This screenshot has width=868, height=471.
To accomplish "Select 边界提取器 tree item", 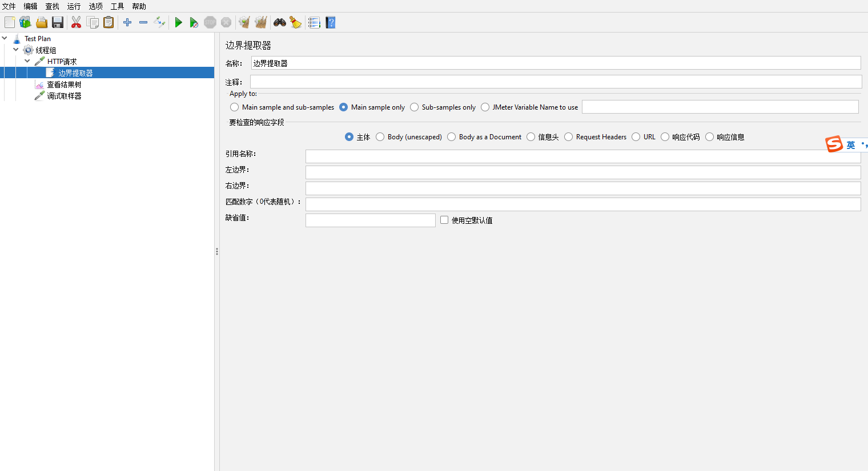I will 75,73.
